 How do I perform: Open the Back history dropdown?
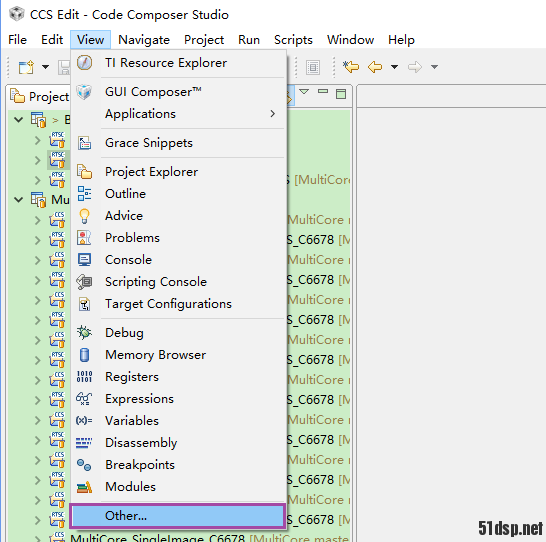click(394, 67)
